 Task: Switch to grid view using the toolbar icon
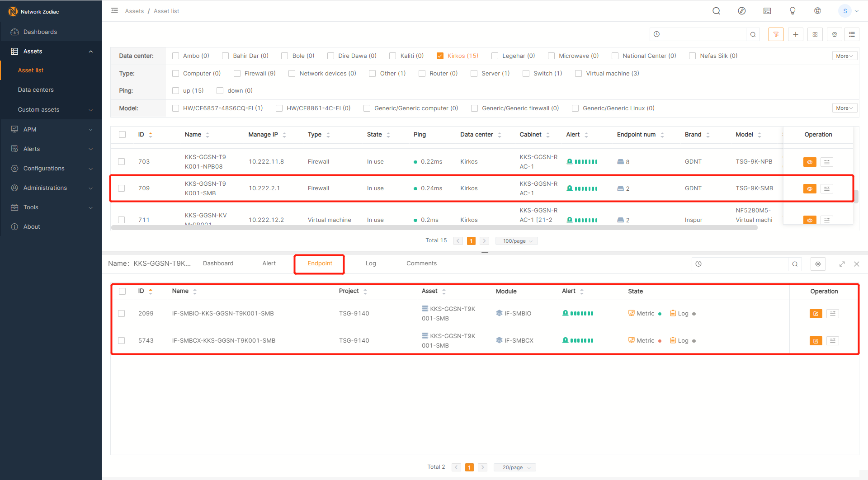pos(815,34)
